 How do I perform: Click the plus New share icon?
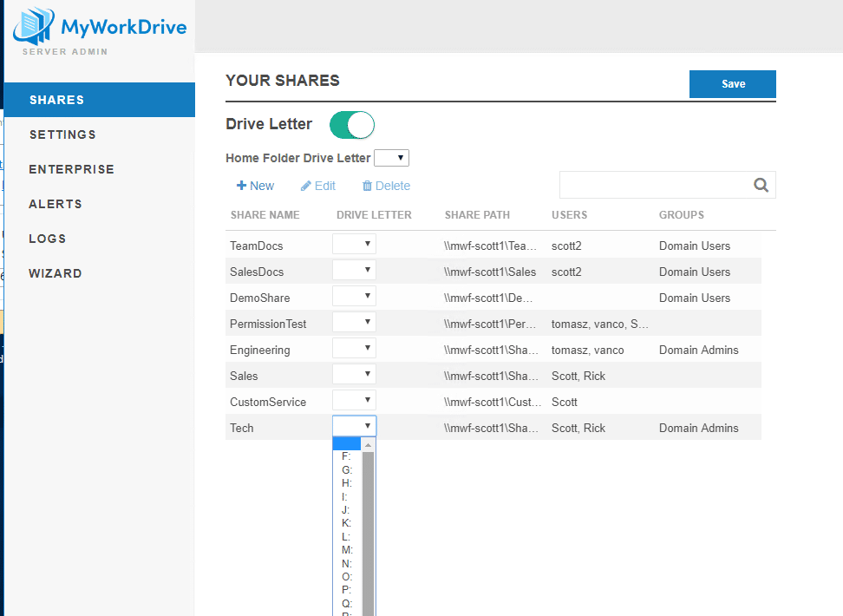(241, 186)
